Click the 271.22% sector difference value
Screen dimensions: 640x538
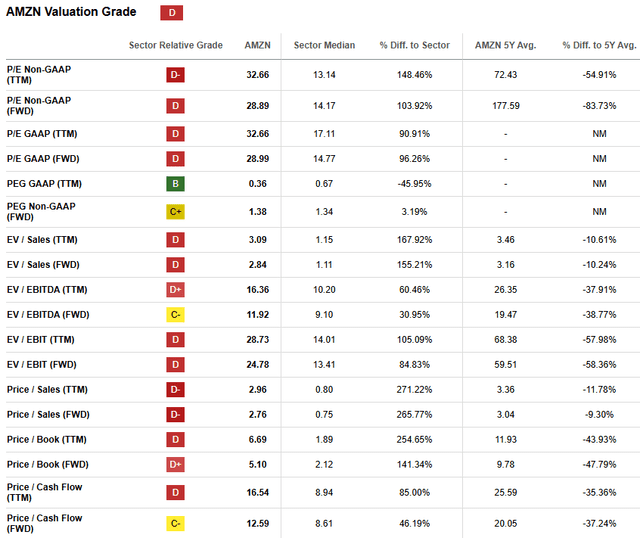tap(414, 389)
